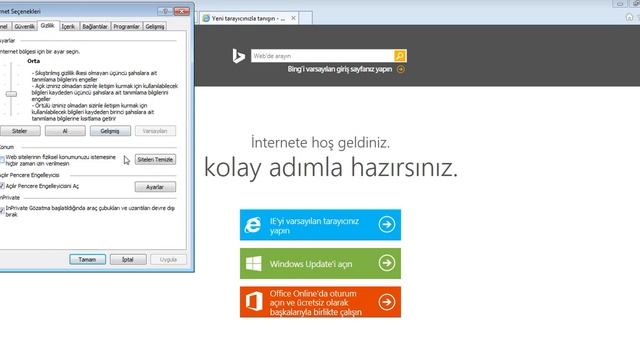Click 'Bing'i varsayılan giriş sayfanız yapın' link
This screenshot has width=640, height=360.
(340, 69)
